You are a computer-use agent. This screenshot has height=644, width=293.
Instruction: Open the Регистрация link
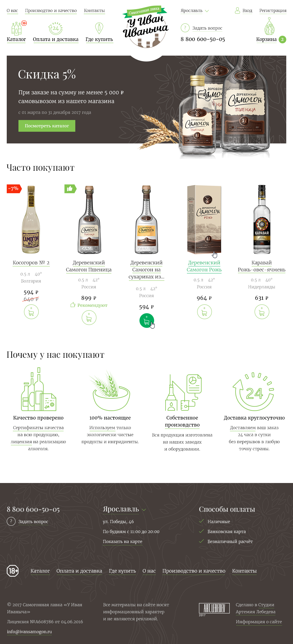pos(273,11)
